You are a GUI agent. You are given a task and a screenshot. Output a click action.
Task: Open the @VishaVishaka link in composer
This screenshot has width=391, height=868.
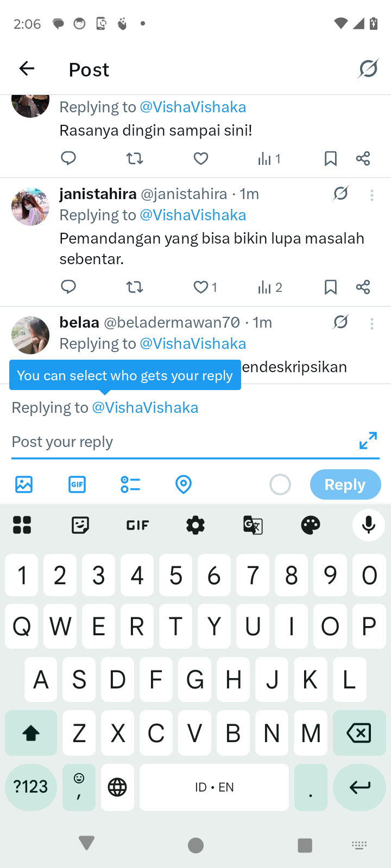145,407
